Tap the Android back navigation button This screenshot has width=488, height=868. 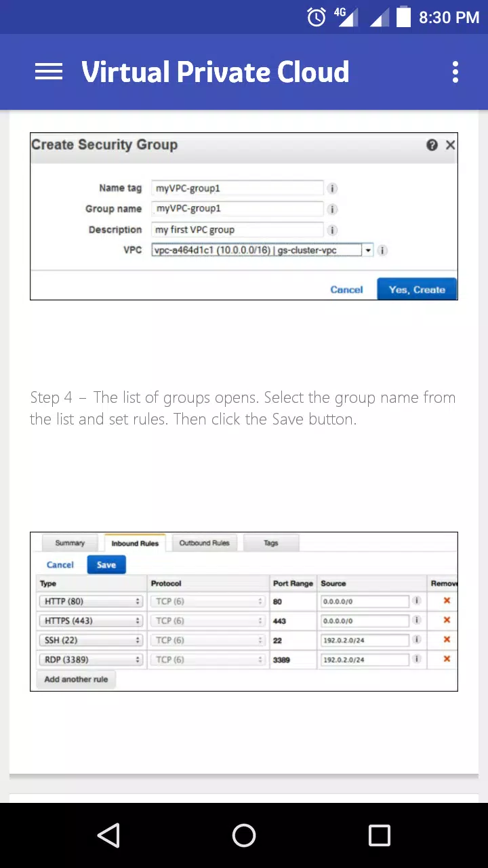pyautogui.click(x=108, y=835)
